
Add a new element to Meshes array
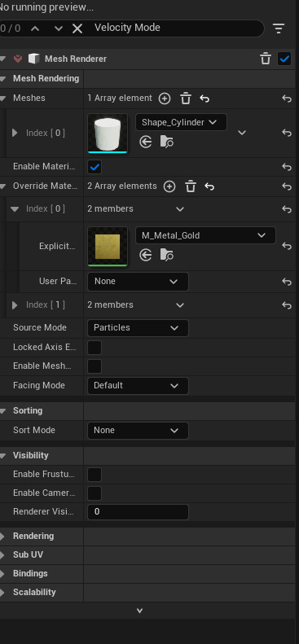(x=165, y=99)
